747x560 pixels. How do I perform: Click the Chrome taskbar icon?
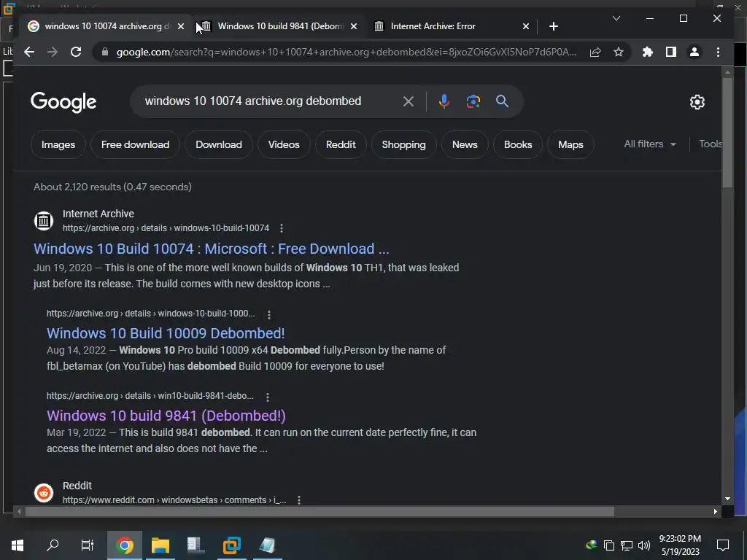click(124, 545)
